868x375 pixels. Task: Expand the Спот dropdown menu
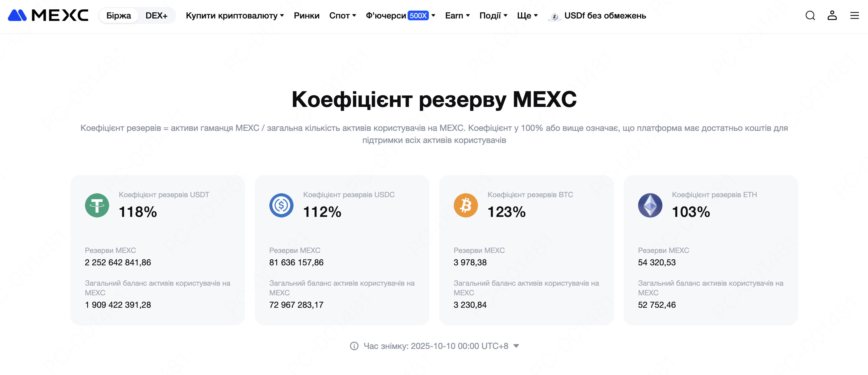pyautogui.click(x=342, y=15)
